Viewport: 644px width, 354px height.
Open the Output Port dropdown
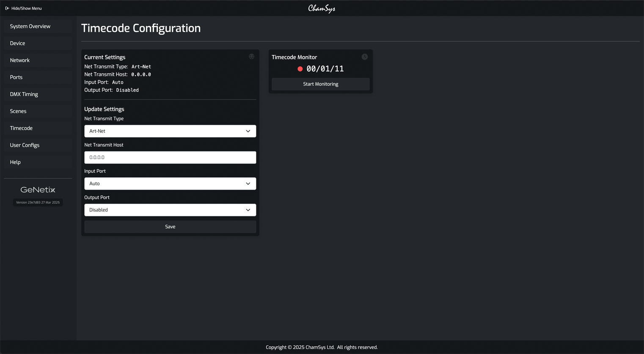tap(170, 210)
